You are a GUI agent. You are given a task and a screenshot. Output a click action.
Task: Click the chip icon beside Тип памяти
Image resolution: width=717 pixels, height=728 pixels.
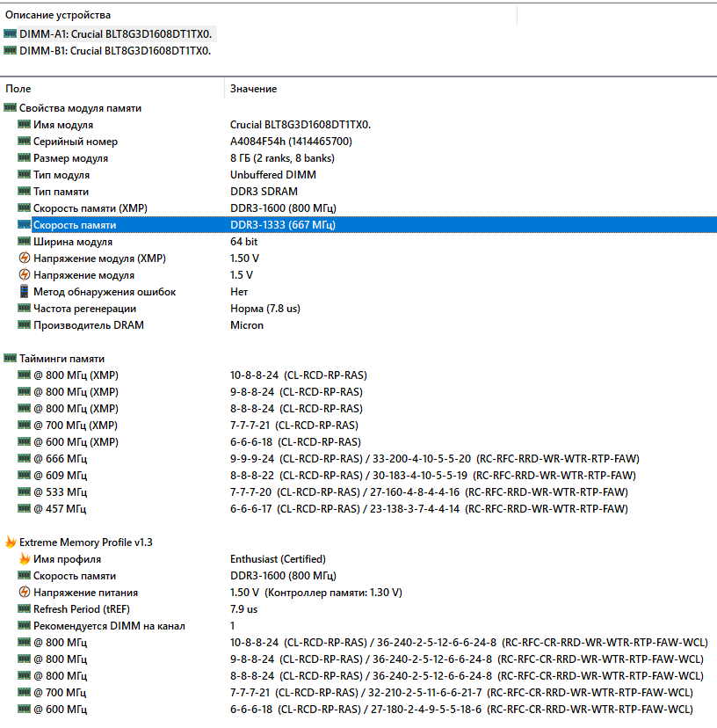pyautogui.click(x=24, y=191)
